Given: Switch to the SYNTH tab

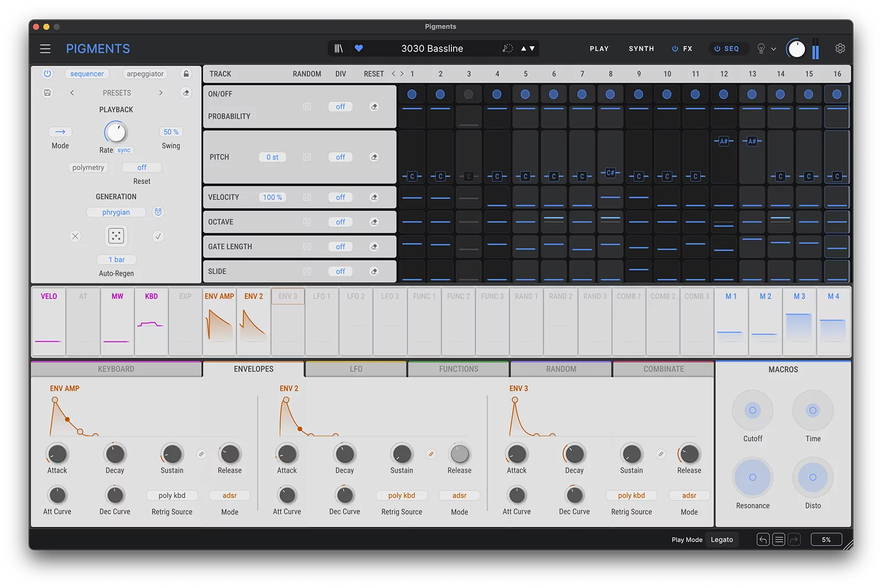Looking at the screenshot, I should (641, 48).
